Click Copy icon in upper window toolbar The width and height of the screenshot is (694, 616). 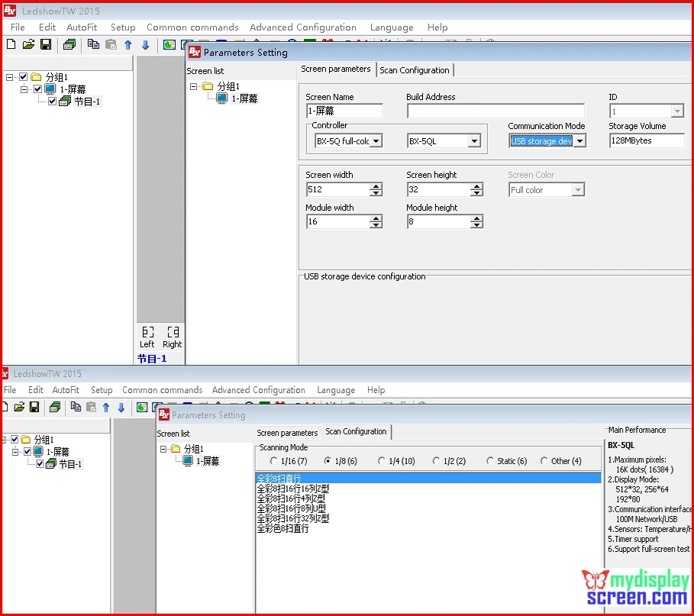coord(93,44)
